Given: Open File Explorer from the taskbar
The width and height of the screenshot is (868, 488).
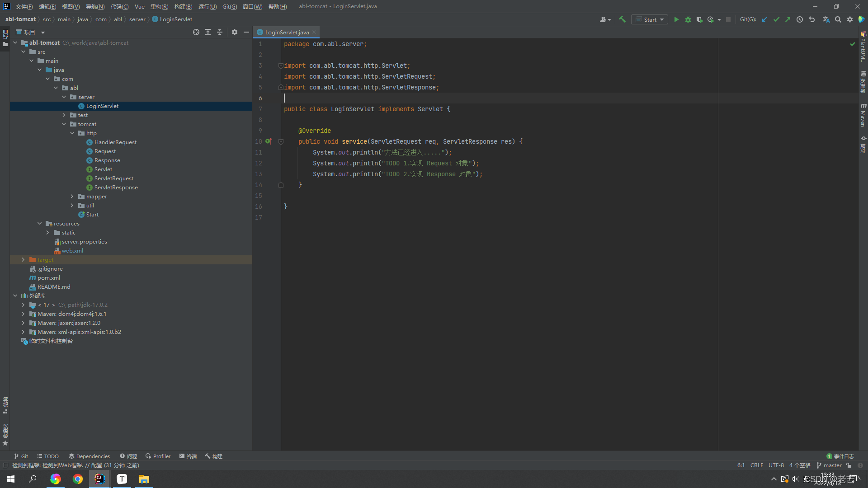Looking at the screenshot, I should tap(144, 479).
